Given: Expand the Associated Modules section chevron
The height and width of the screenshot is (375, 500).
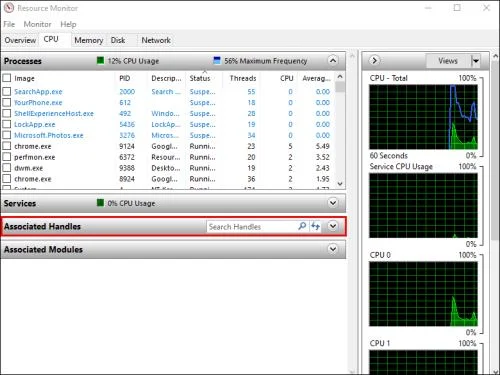Looking at the screenshot, I should tap(333, 249).
